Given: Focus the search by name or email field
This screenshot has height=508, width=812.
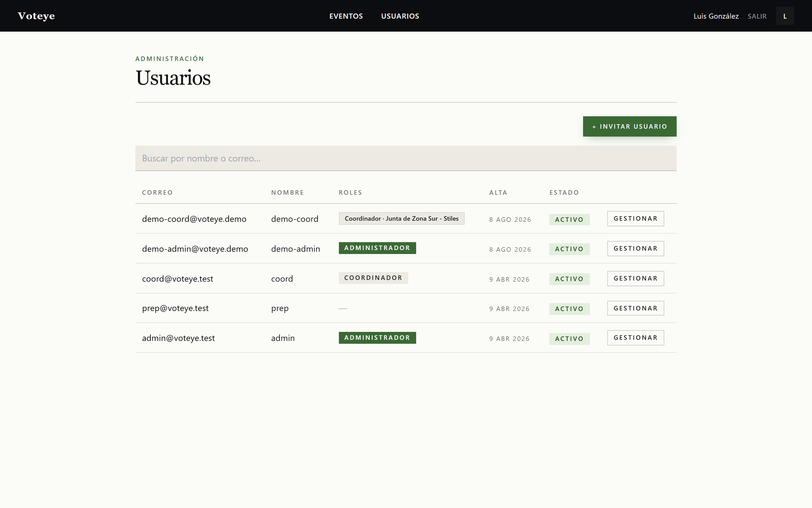Looking at the screenshot, I should [x=406, y=158].
